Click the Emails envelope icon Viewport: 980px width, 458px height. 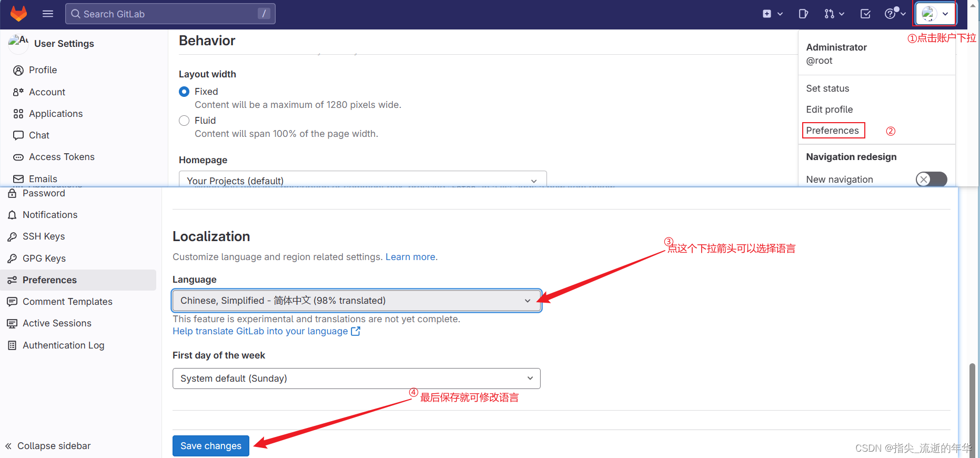[18, 179]
